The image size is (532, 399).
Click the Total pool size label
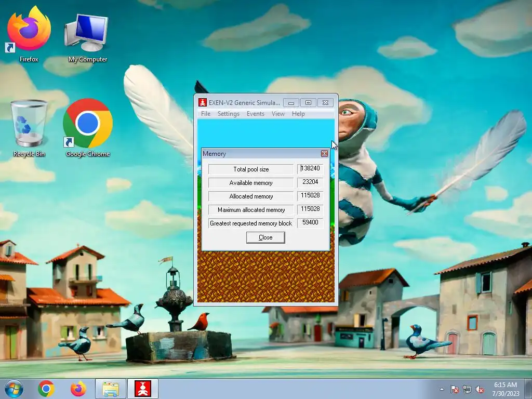click(251, 169)
